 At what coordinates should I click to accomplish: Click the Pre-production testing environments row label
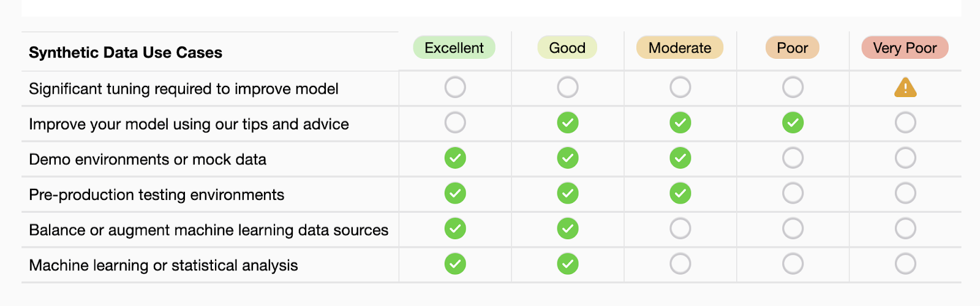157,195
